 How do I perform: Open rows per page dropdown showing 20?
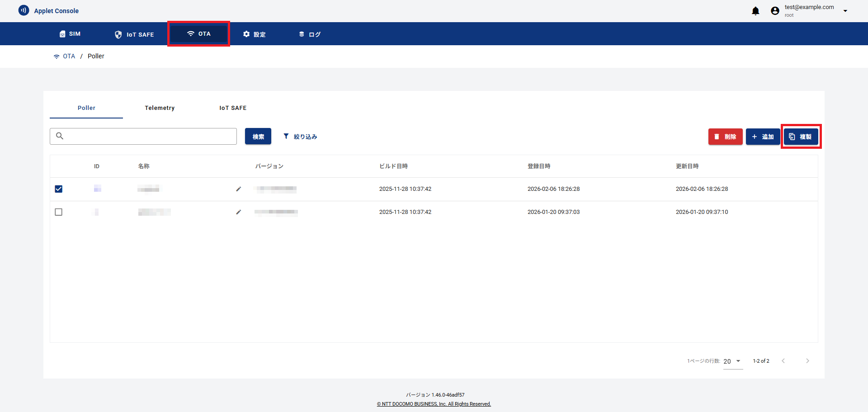coord(732,361)
